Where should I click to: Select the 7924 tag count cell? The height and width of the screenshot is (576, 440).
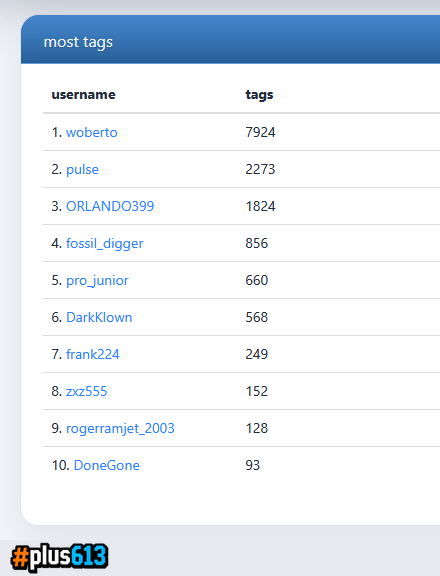(x=260, y=132)
